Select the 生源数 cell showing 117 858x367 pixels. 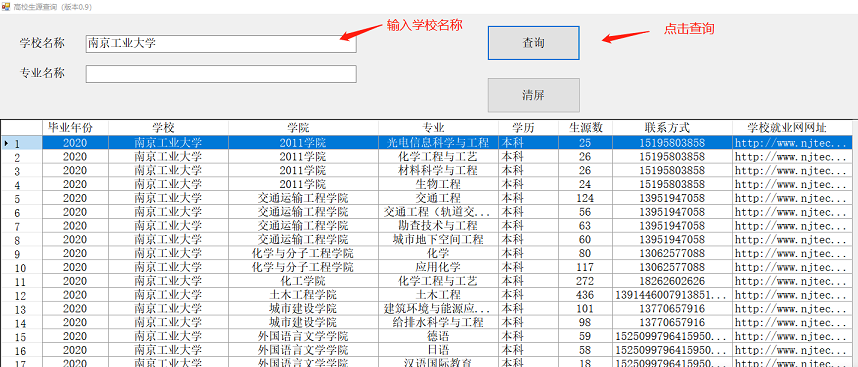click(x=585, y=267)
